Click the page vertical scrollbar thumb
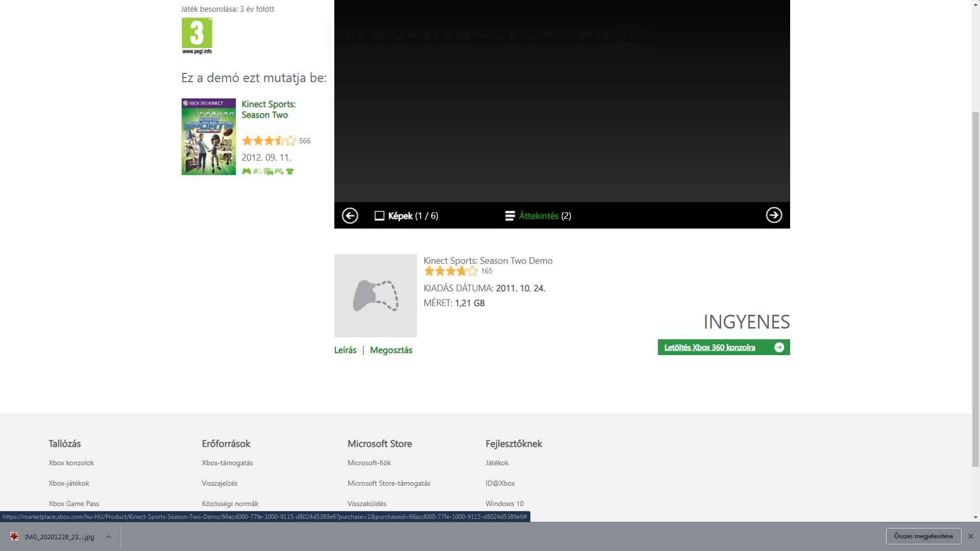The width and height of the screenshot is (980, 551). point(975,289)
